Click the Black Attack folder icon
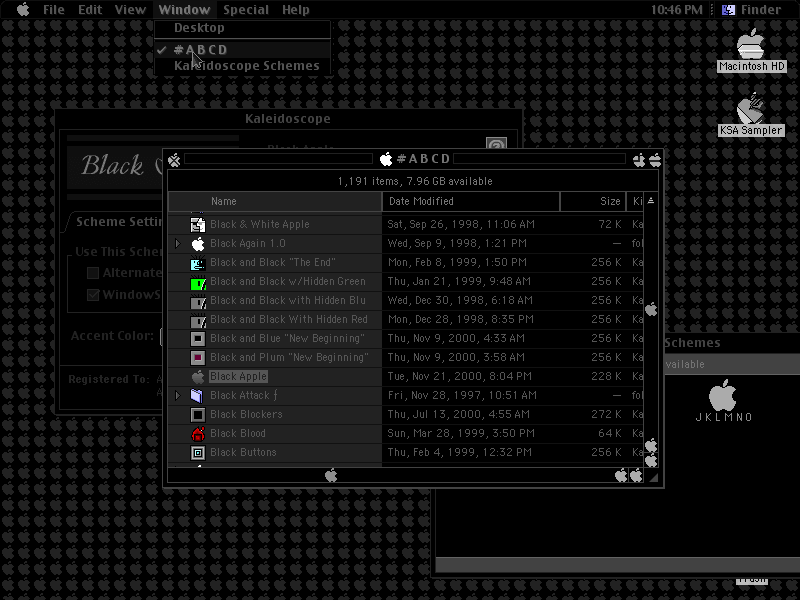The height and width of the screenshot is (600, 800). coord(198,395)
